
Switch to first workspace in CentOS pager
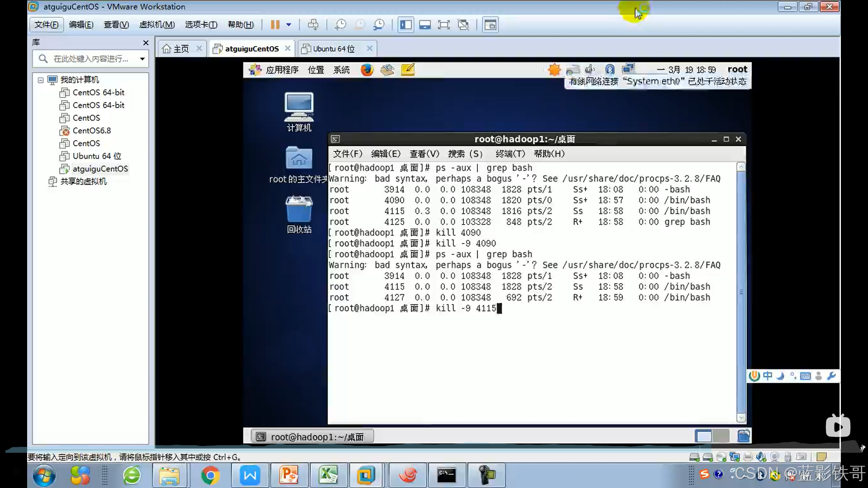(x=703, y=436)
